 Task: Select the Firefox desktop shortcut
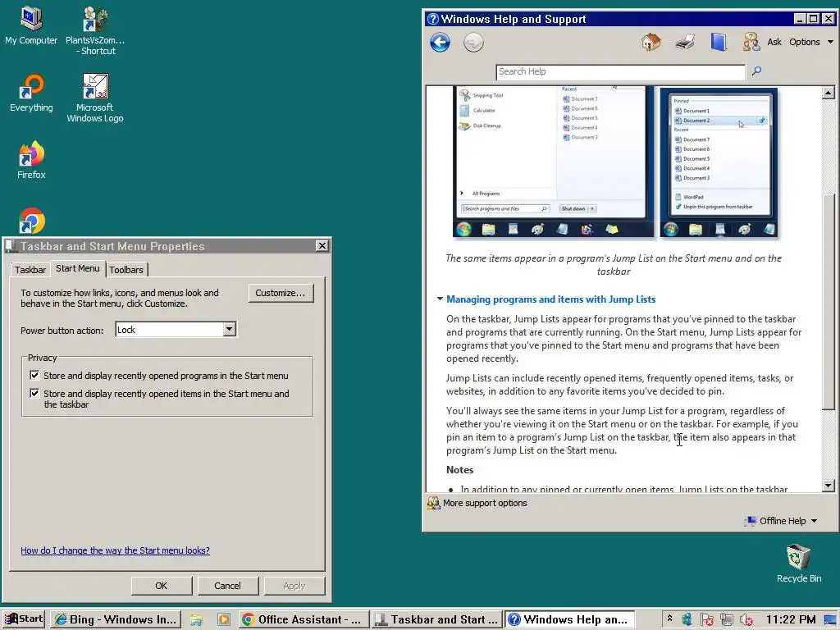31,160
